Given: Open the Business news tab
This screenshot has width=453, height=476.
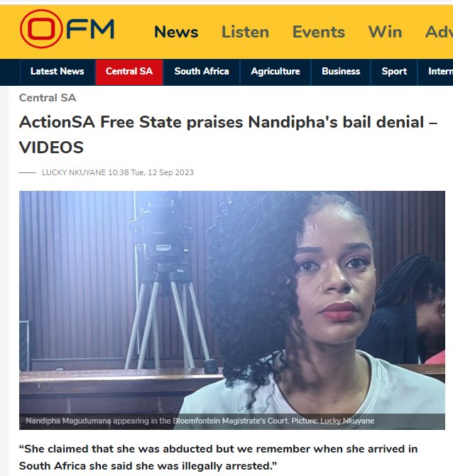Looking at the screenshot, I should point(341,72).
